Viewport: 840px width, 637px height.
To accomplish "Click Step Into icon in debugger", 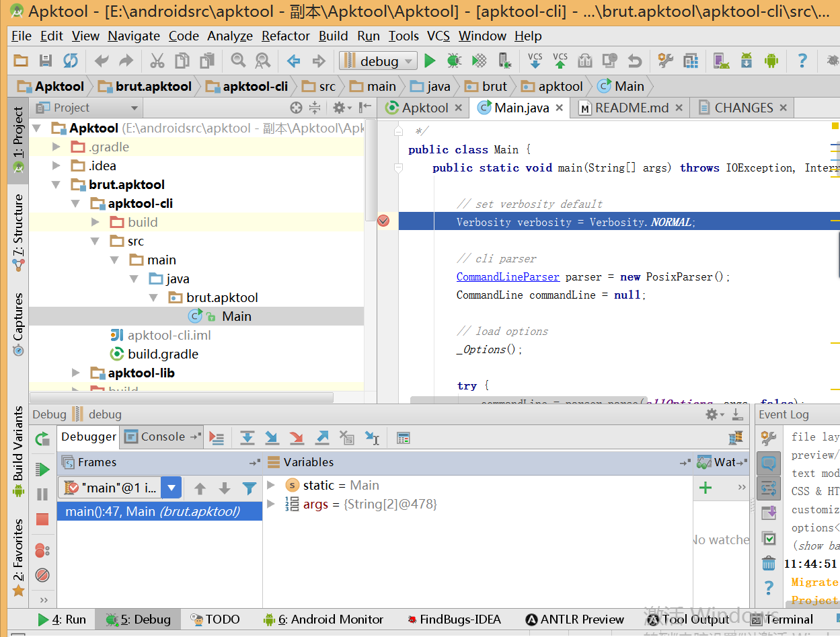I will [x=272, y=438].
